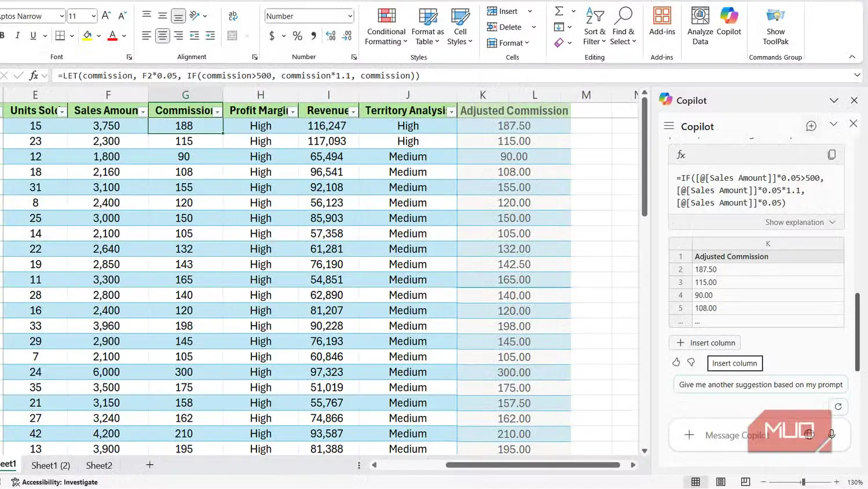Image resolution: width=868 pixels, height=489 pixels.
Task: Expand the formula bar with its chevron
Action: coord(857,75)
